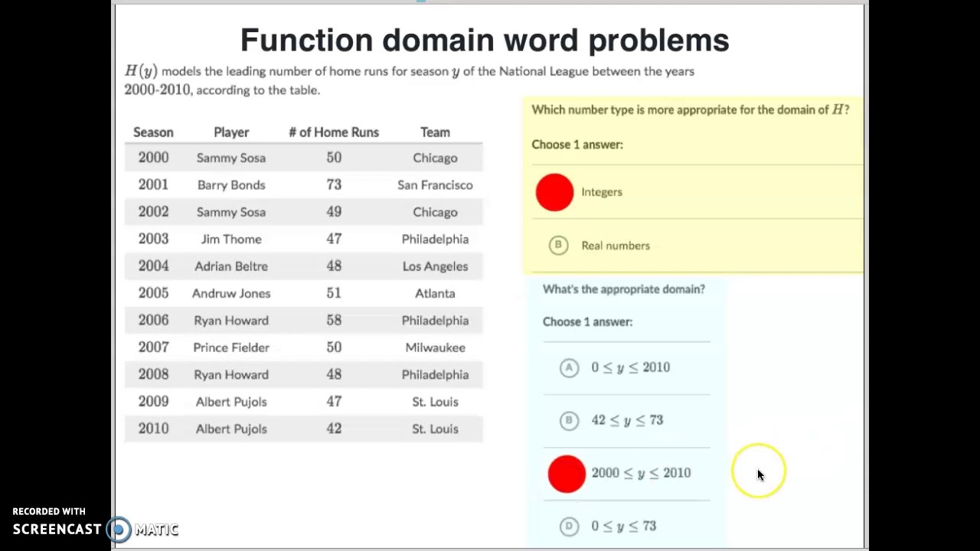Image resolution: width=980 pixels, height=551 pixels.
Task: Click the circled B icon beside Real numbers
Action: coord(558,245)
